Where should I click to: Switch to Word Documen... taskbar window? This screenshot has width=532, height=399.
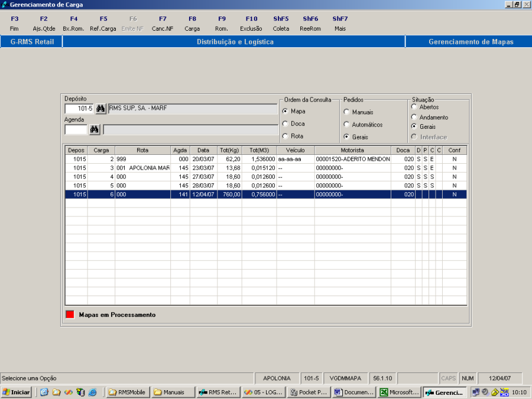[x=354, y=392]
